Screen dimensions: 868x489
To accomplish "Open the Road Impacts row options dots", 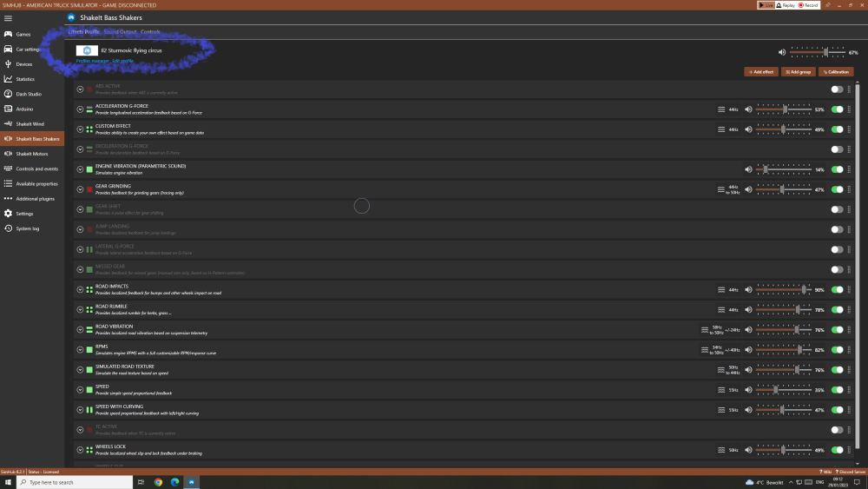I will coord(849,289).
